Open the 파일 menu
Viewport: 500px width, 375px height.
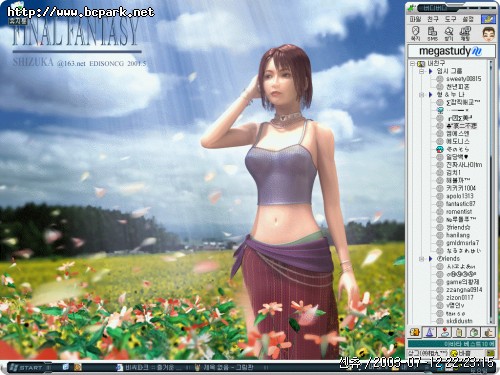pyautogui.click(x=415, y=19)
